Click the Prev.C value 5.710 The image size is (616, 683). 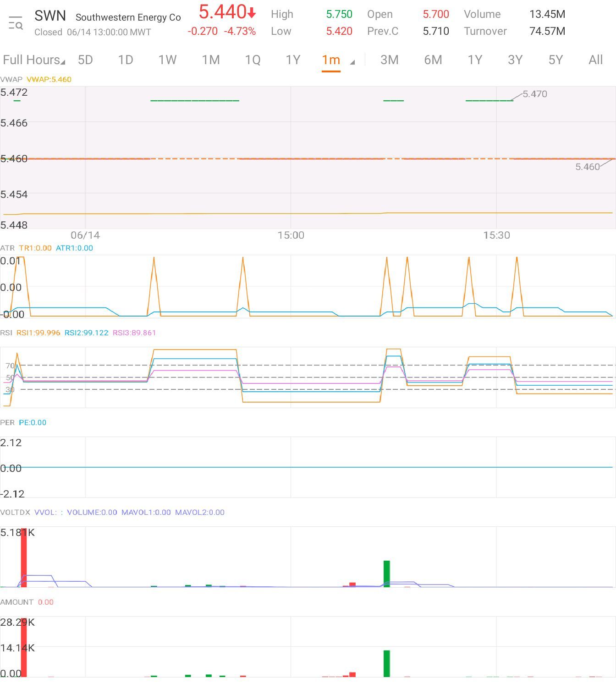point(436,31)
